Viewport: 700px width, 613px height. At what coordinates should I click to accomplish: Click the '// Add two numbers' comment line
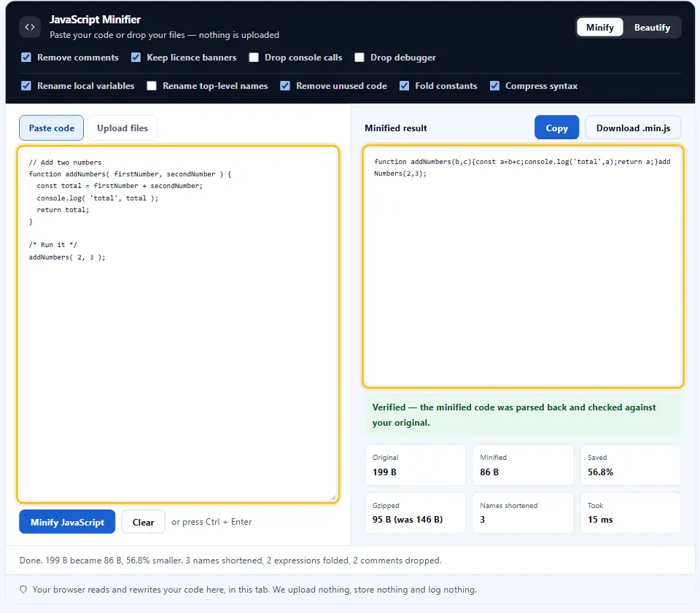(x=65, y=163)
